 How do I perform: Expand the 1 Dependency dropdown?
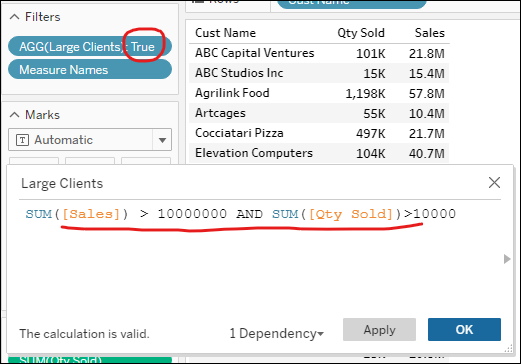click(276, 333)
